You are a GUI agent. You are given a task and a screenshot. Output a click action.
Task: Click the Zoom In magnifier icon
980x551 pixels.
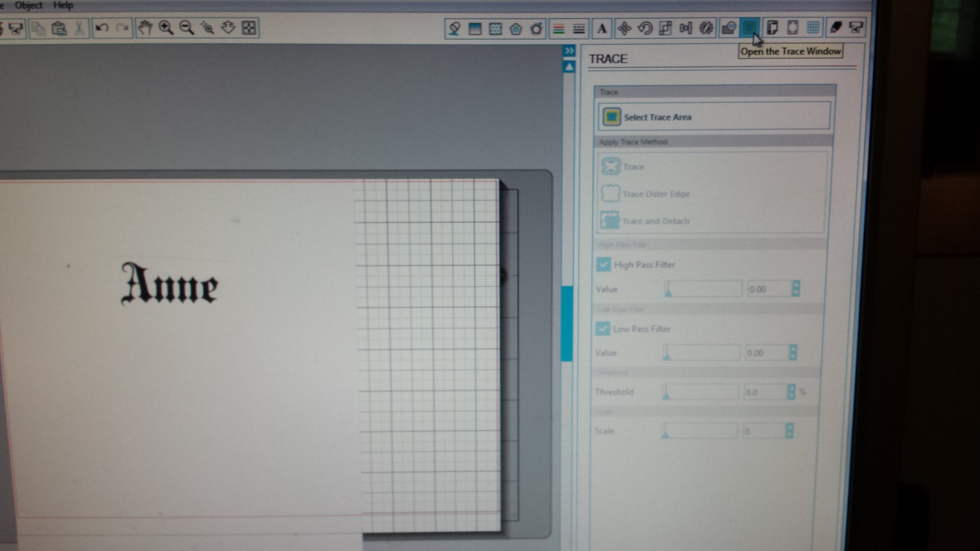point(166,28)
